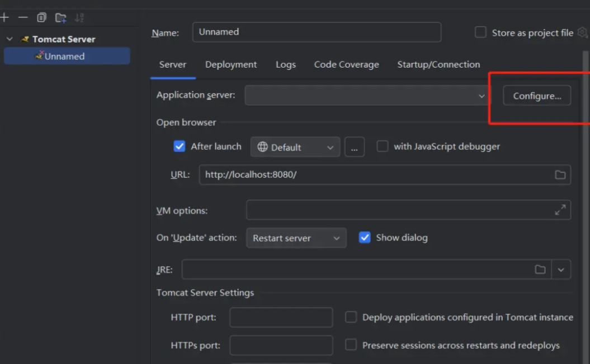Add a new run configuration with the plus icon
The width and height of the screenshot is (590, 364).
click(4, 17)
